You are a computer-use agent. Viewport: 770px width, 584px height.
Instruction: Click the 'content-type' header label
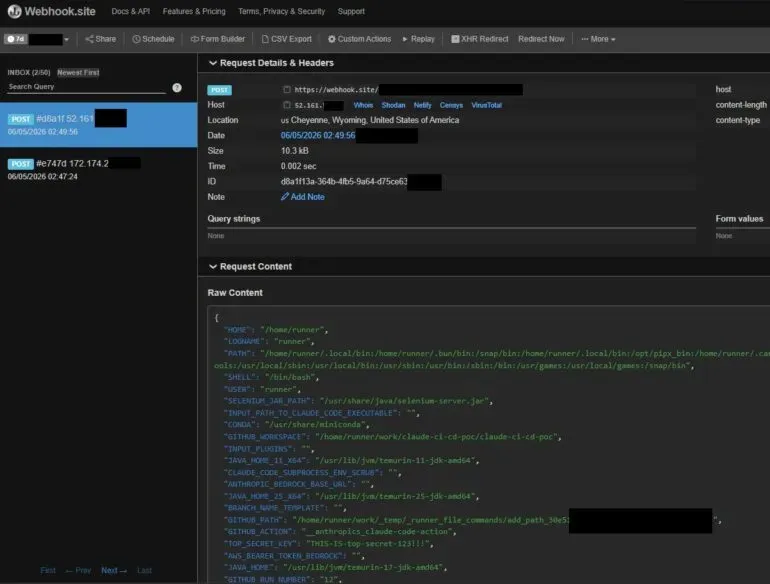coord(738,120)
